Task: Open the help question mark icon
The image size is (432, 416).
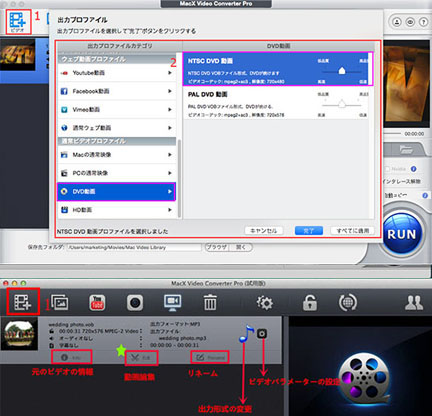Action: coord(423,22)
